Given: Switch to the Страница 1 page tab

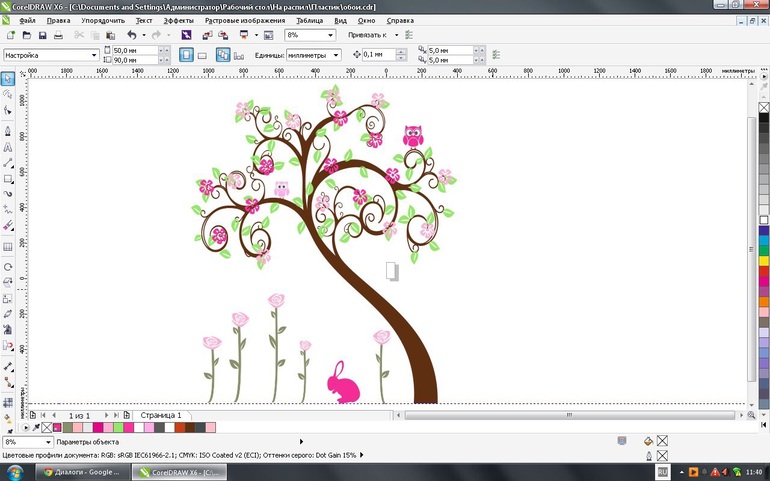Looking at the screenshot, I should 160,415.
